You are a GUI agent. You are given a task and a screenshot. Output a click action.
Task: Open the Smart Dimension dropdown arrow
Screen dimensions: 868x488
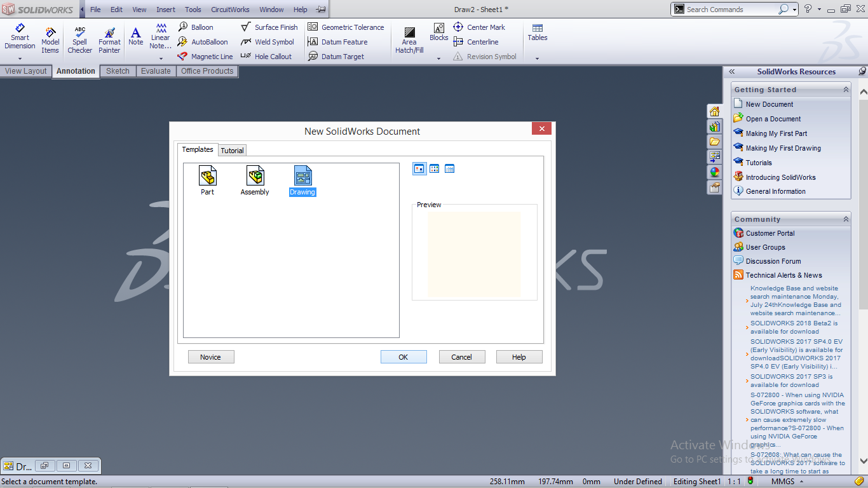(x=20, y=57)
